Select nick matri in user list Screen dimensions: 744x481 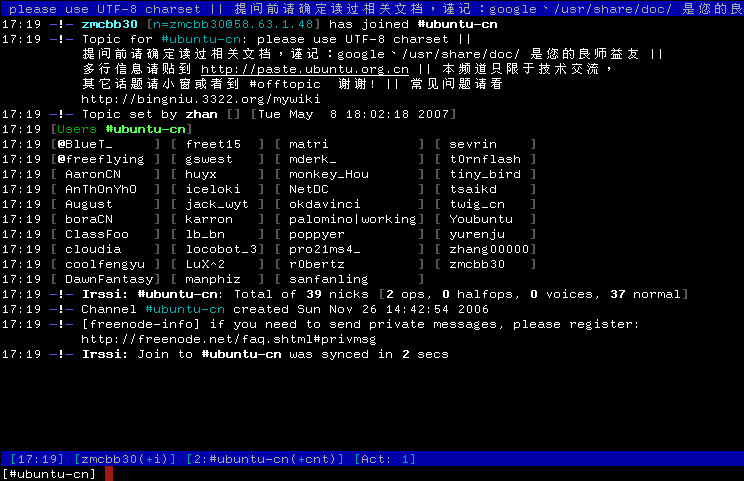tap(309, 144)
